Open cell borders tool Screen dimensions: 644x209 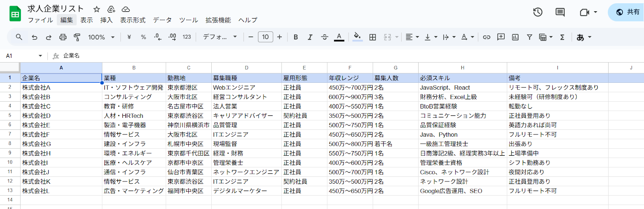[x=373, y=37]
